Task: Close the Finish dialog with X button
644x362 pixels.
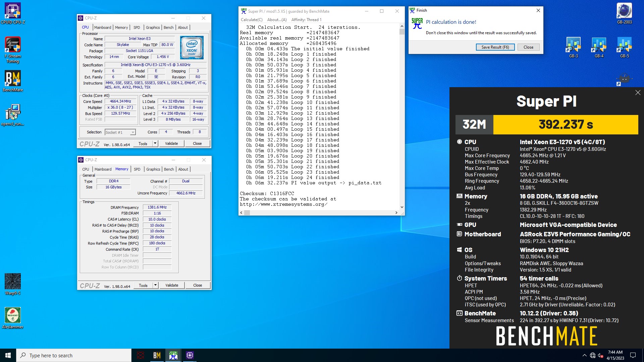Action: 538,10
